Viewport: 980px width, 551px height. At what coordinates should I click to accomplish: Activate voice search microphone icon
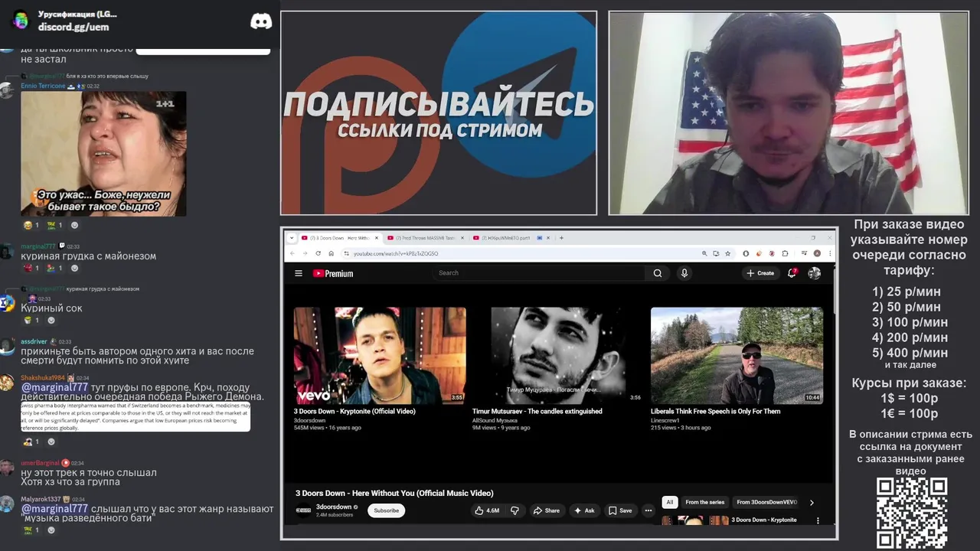pyautogui.click(x=684, y=273)
